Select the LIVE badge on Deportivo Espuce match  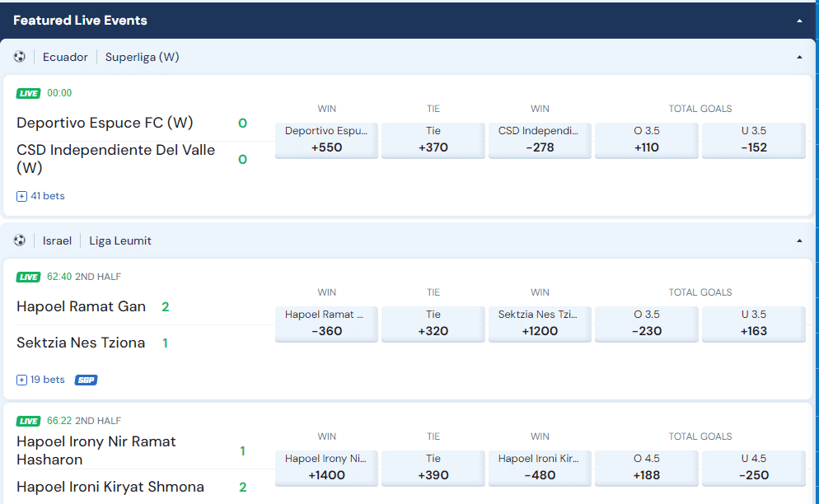pyautogui.click(x=28, y=93)
